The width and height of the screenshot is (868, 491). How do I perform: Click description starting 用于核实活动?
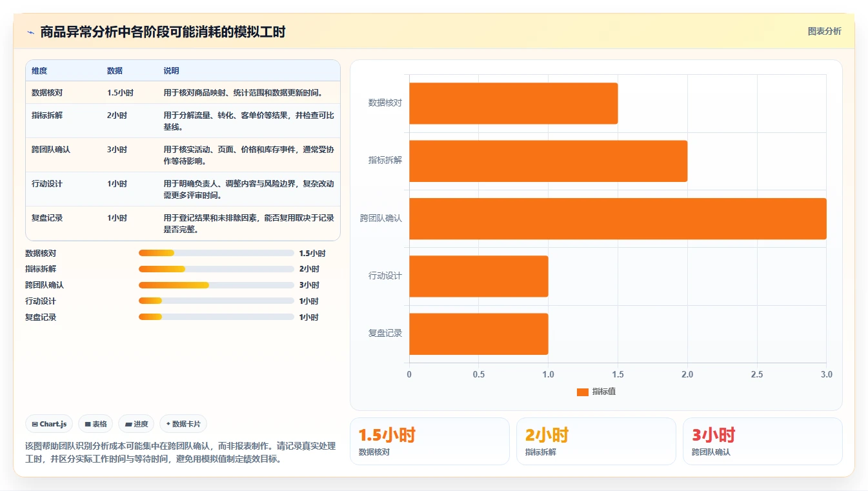tap(248, 155)
